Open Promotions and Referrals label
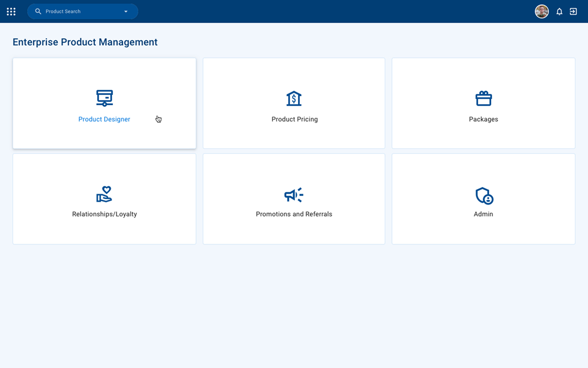Image resolution: width=588 pixels, height=368 pixels. click(x=294, y=214)
